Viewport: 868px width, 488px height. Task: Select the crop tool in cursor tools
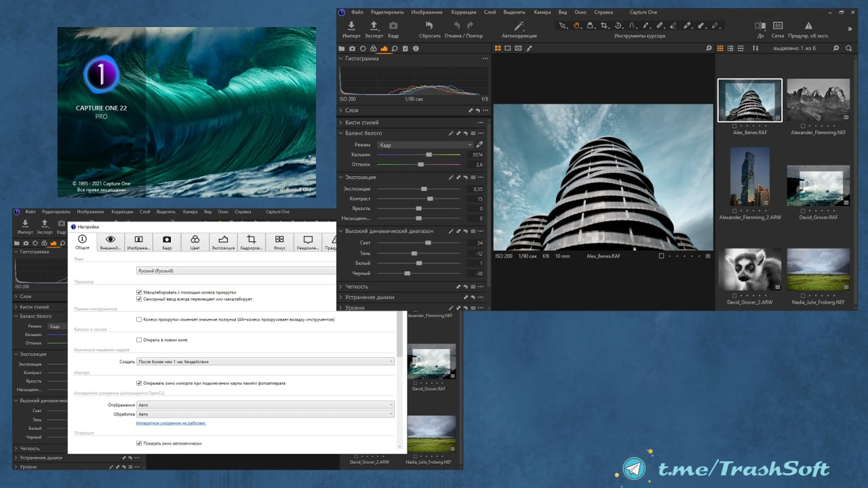click(604, 26)
